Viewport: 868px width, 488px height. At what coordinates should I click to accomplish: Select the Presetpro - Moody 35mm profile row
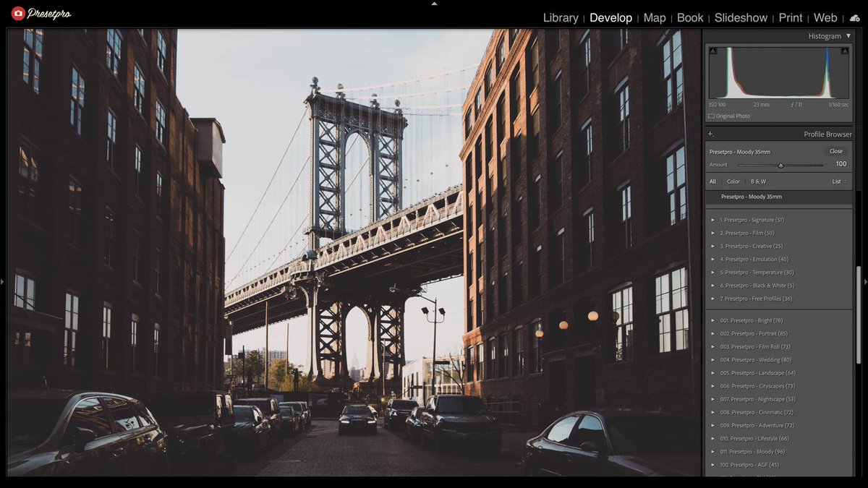(778, 197)
